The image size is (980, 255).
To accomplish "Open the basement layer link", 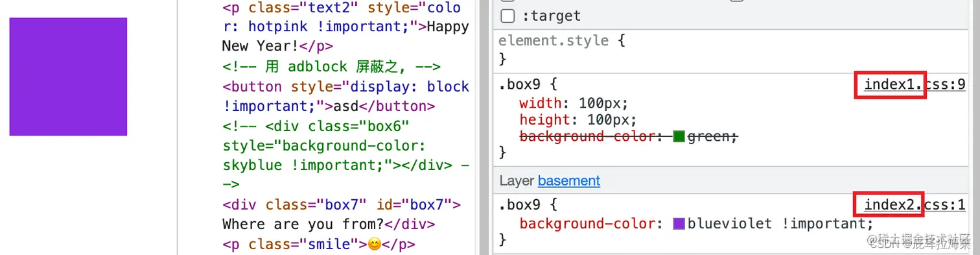I will pos(569,180).
